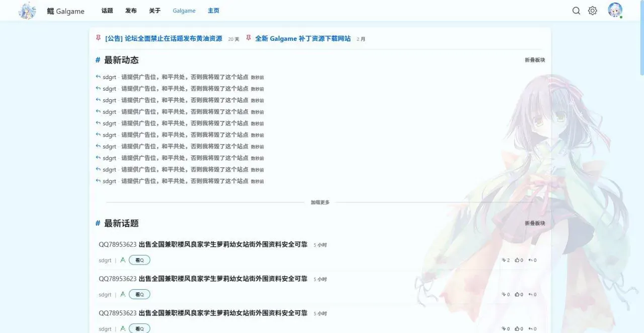Load more activity with 加载更多
The width and height of the screenshot is (644, 333).
[x=320, y=203]
